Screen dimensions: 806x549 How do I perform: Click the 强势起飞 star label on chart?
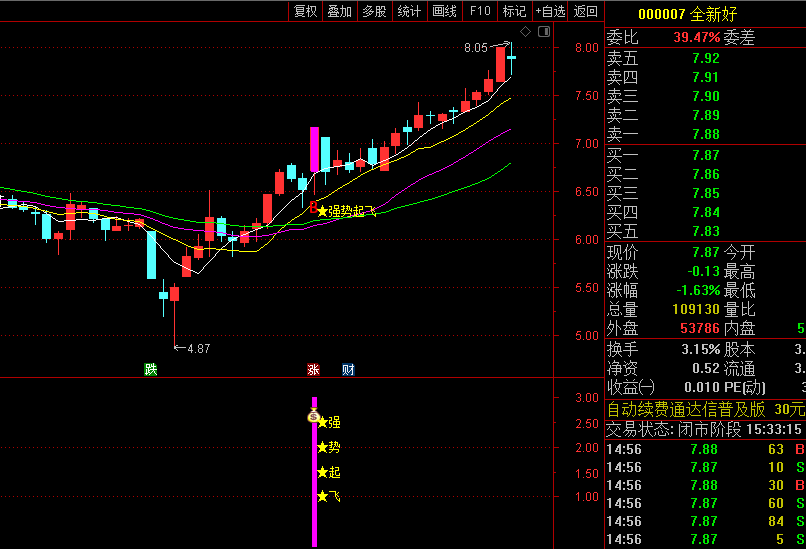point(347,211)
